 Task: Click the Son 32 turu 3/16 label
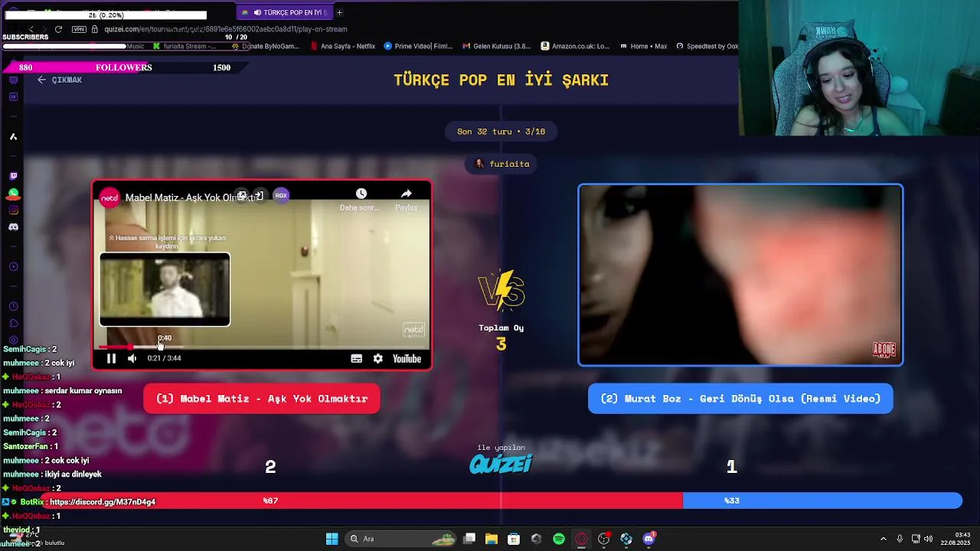point(501,132)
